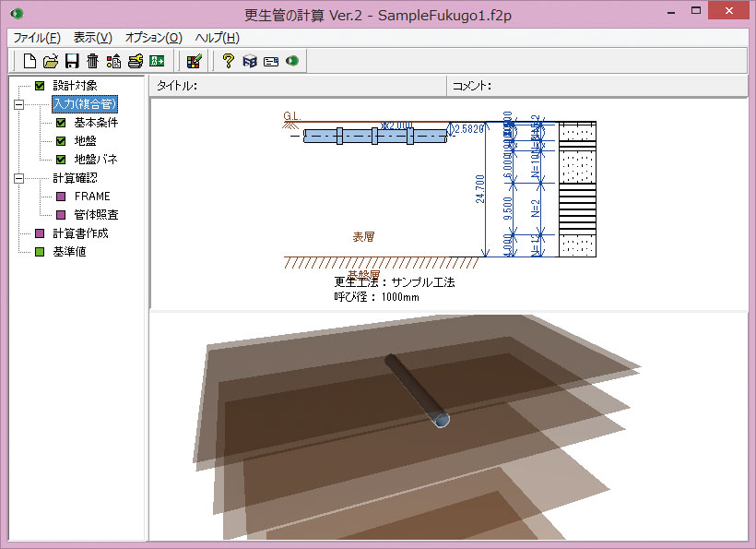Click the soil column legend diagram
The width and height of the screenshot is (756, 549).
578,189
